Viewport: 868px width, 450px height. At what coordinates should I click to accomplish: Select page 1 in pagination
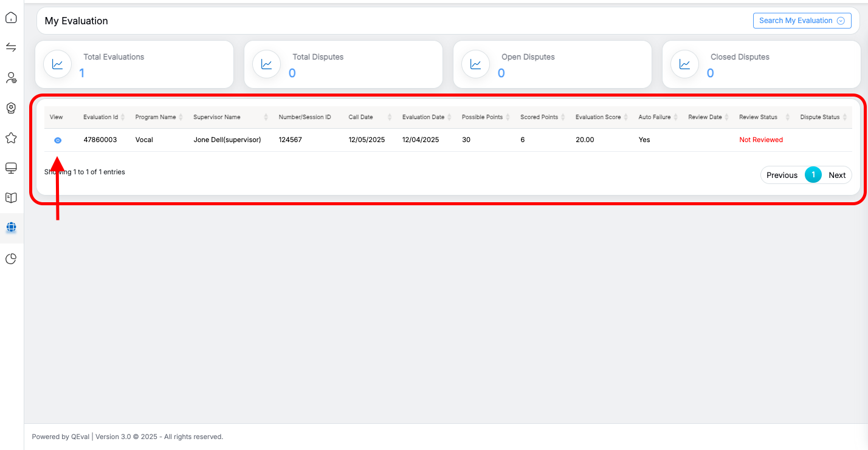click(x=813, y=175)
